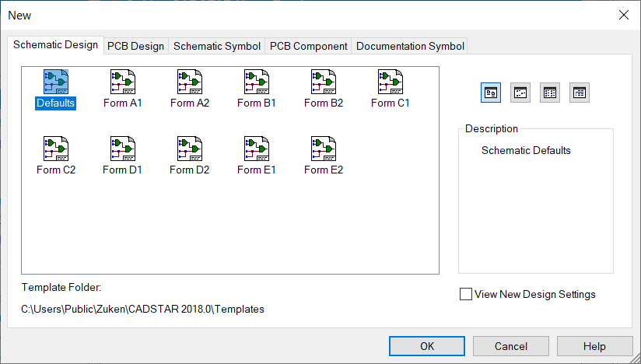Click the Form B2 template icon

pos(324,82)
